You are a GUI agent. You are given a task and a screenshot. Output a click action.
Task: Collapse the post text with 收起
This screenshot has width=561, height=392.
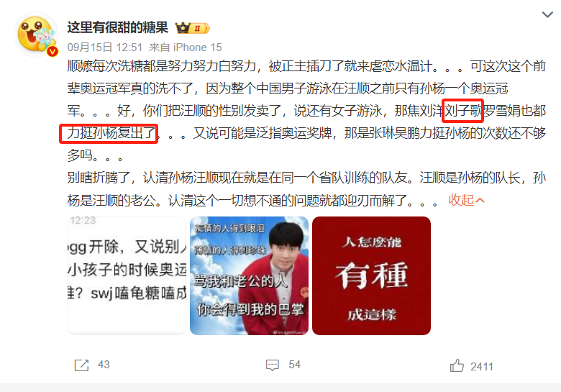[461, 200]
